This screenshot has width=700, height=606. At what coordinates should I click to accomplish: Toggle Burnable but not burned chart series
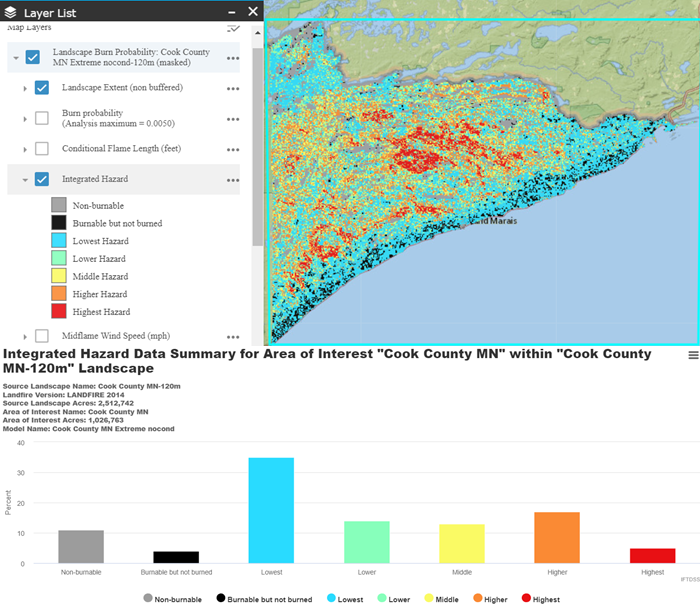click(264, 599)
